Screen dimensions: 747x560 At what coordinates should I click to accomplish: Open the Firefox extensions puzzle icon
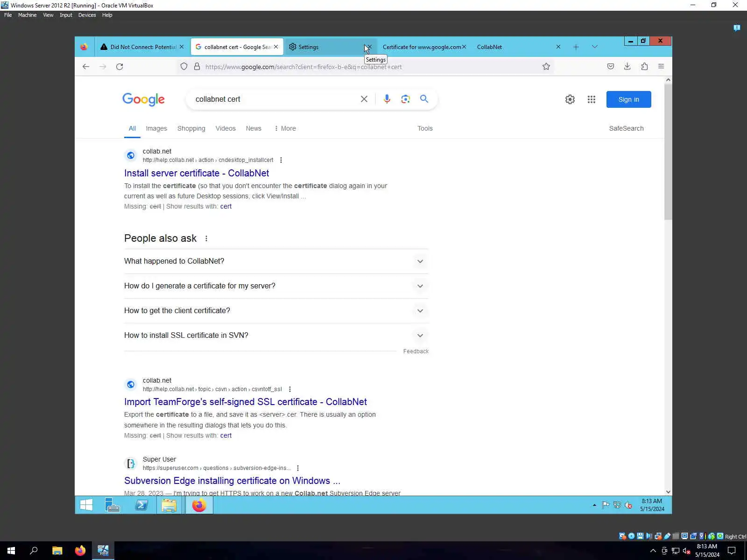644,67
